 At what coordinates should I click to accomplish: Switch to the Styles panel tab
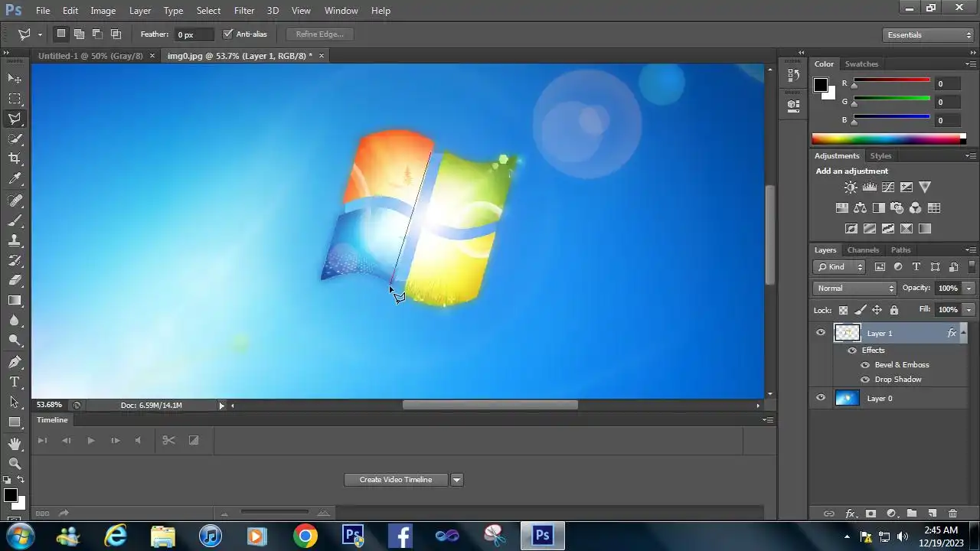click(880, 156)
